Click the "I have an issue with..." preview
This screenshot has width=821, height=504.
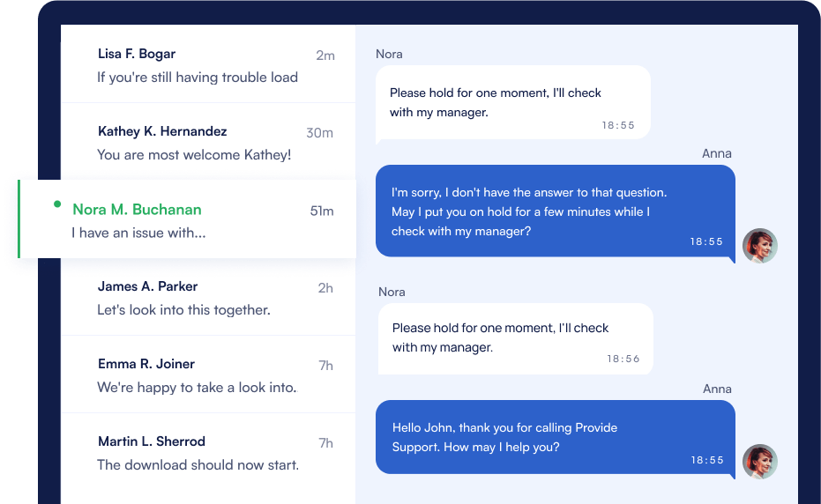[x=138, y=233]
